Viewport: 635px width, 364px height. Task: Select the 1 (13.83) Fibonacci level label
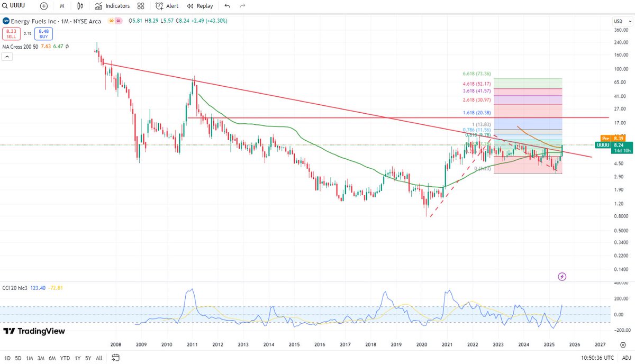point(481,124)
